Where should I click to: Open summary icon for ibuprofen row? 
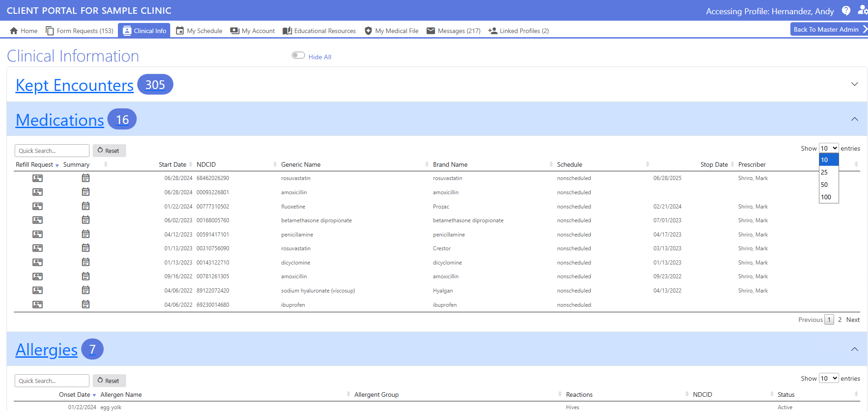tap(86, 304)
